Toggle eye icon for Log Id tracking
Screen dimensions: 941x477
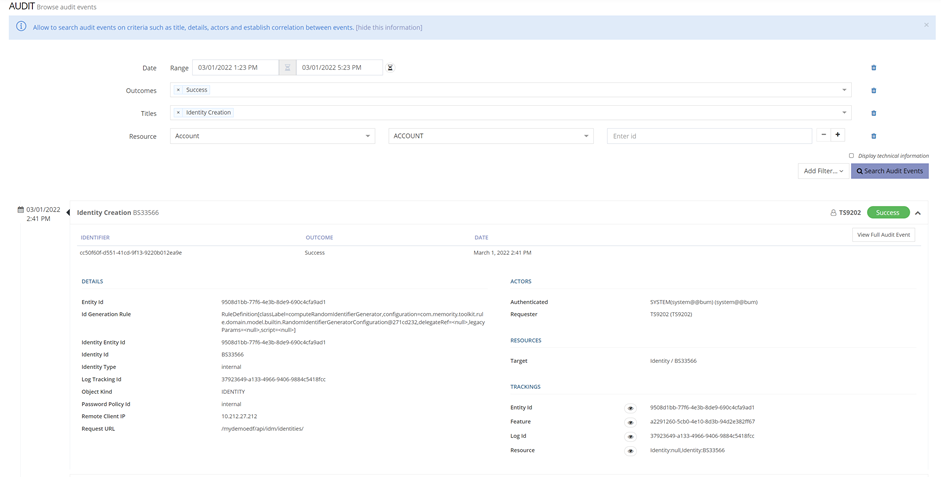(630, 437)
